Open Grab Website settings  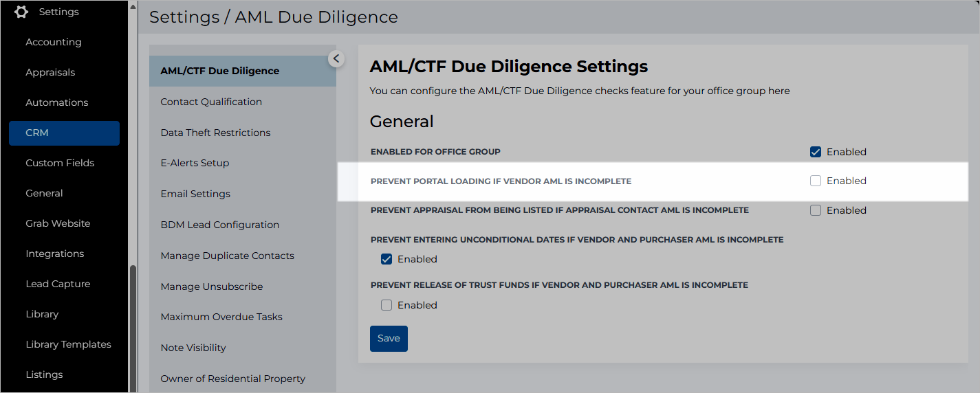(x=58, y=223)
